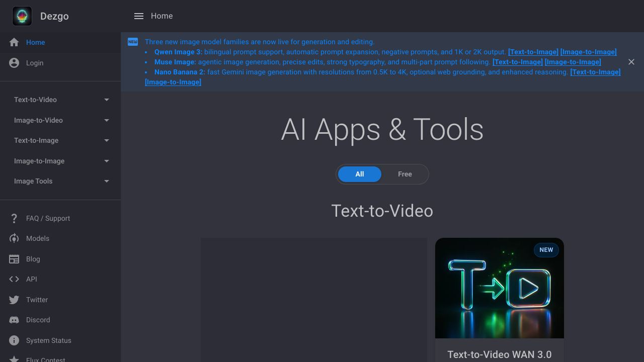Image resolution: width=644 pixels, height=362 pixels.
Task: Click the AI Apps & Tools heading
Action: 382,130
